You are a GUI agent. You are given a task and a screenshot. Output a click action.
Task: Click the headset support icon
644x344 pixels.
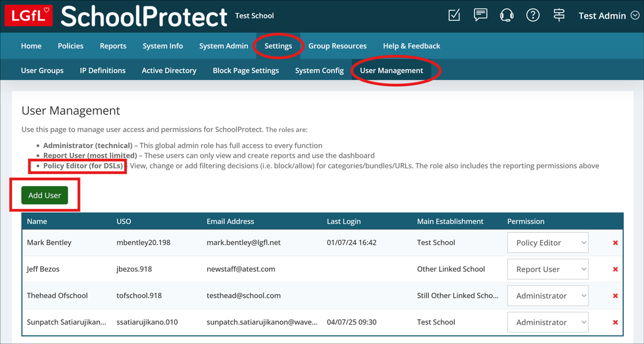click(507, 16)
